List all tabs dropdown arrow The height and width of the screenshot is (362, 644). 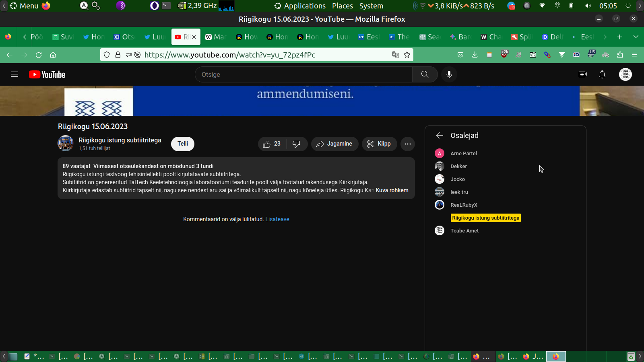tap(636, 37)
